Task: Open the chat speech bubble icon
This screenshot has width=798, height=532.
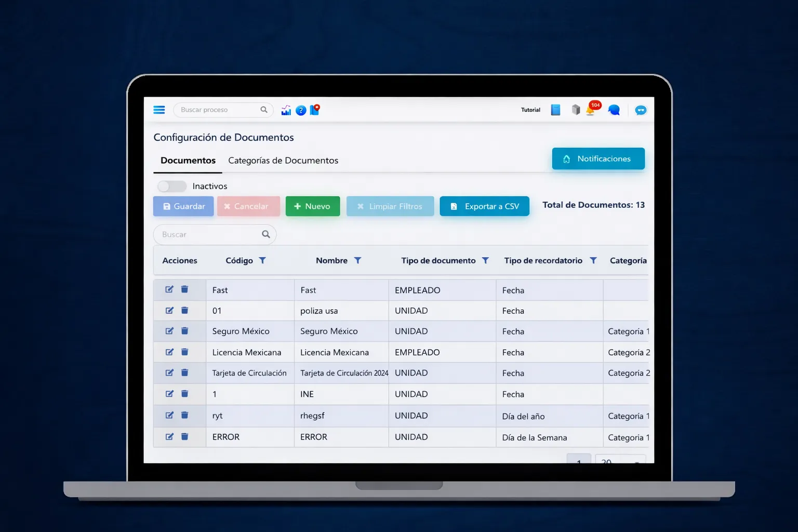Action: (x=614, y=110)
